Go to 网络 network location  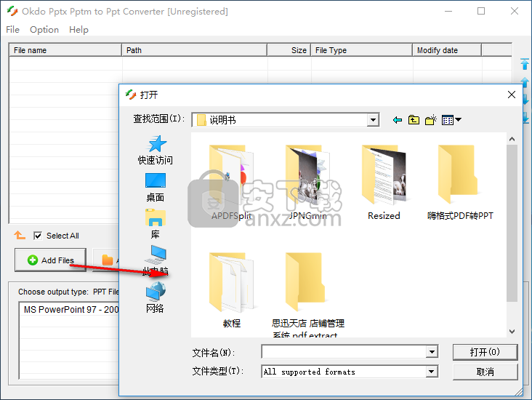click(156, 297)
